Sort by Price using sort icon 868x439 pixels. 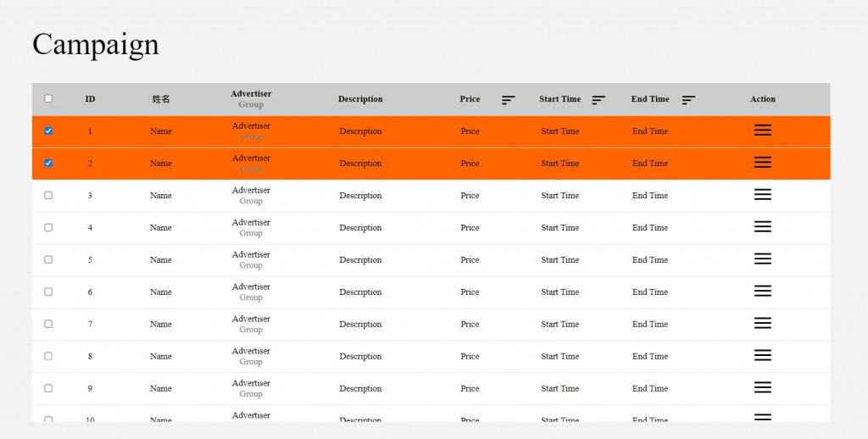pos(509,100)
